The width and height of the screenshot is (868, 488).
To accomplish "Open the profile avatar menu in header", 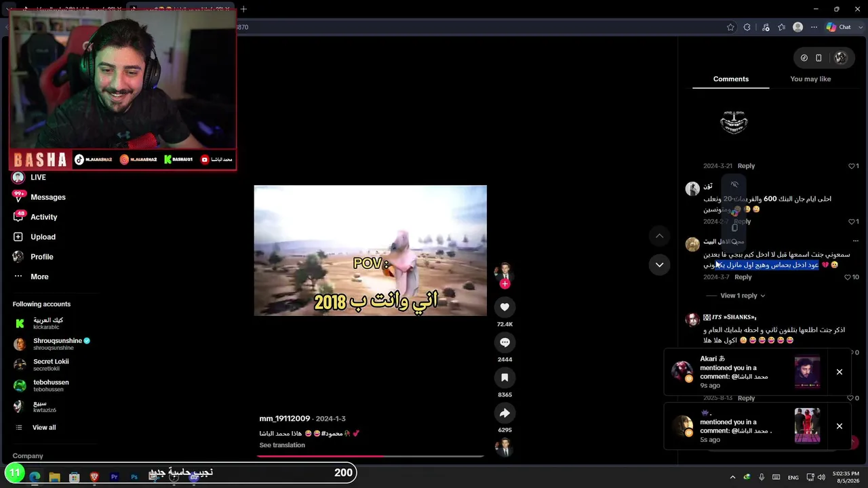I will [841, 58].
